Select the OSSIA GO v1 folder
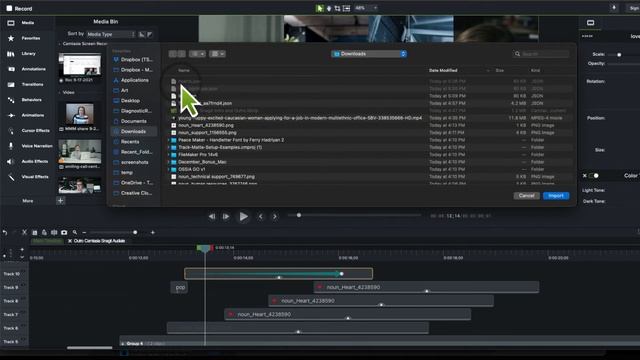The height and width of the screenshot is (360, 640). 191,169
